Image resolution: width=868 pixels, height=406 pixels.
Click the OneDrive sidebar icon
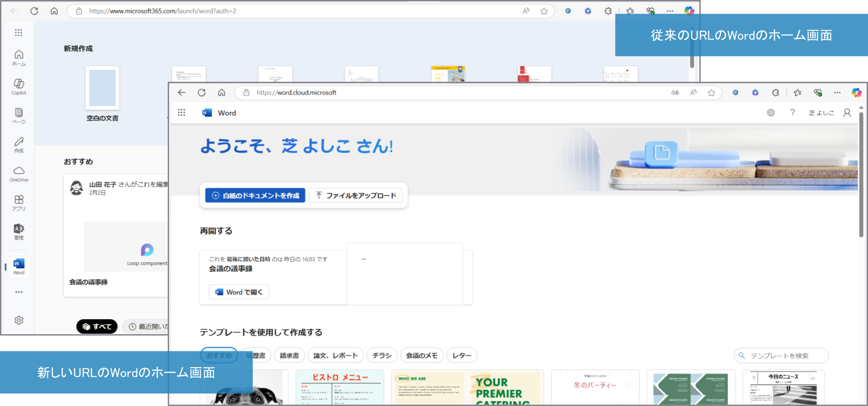tap(19, 173)
